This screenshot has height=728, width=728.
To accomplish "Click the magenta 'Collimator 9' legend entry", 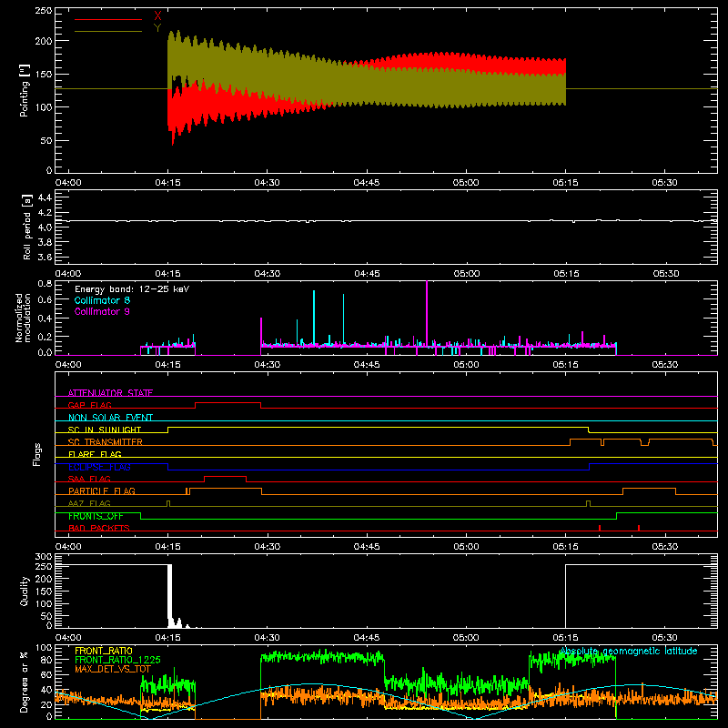I will [102, 311].
